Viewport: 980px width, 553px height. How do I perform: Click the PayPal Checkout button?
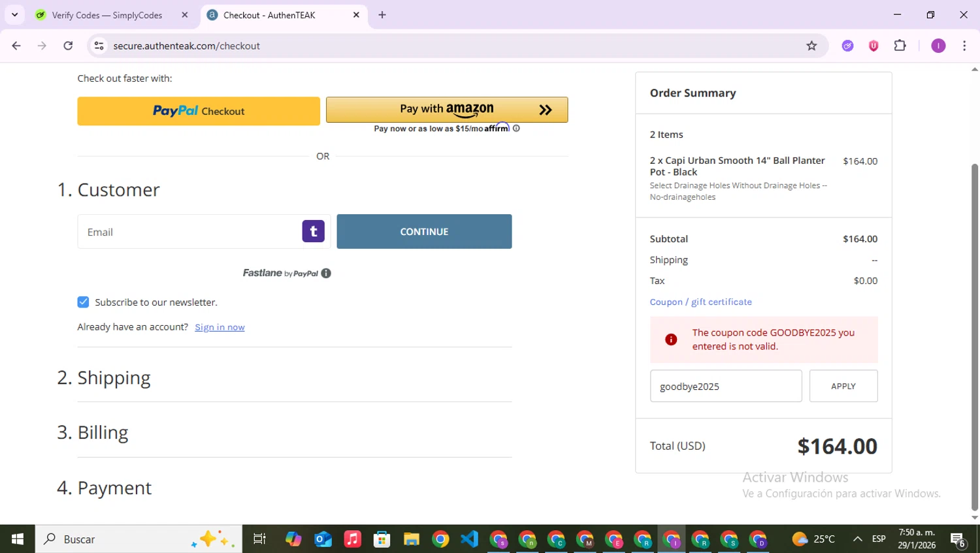[x=199, y=111]
